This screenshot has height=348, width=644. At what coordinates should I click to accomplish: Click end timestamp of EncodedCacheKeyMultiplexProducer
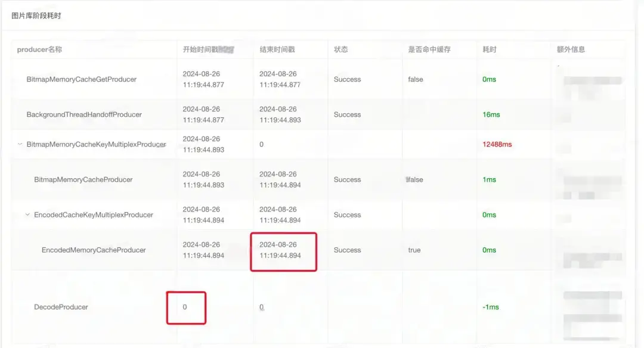tap(280, 215)
